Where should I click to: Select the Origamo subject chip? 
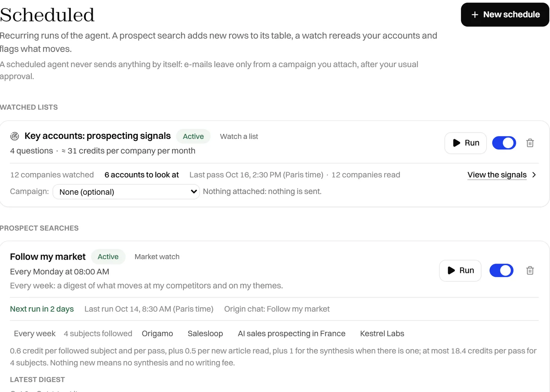tap(157, 334)
